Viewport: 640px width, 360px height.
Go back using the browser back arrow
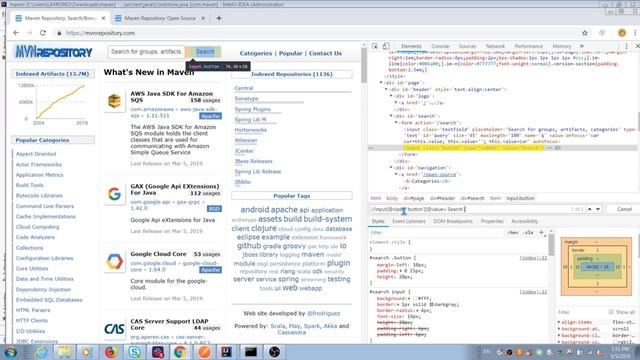(16, 33)
